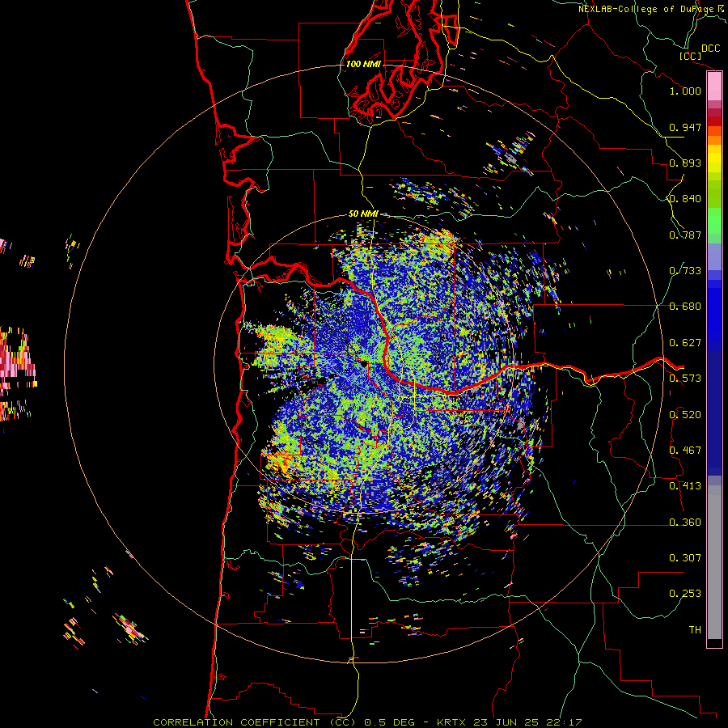Click the KRTX radar site center marker
The image size is (728, 728).
pyautogui.click(x=363, y=363)
